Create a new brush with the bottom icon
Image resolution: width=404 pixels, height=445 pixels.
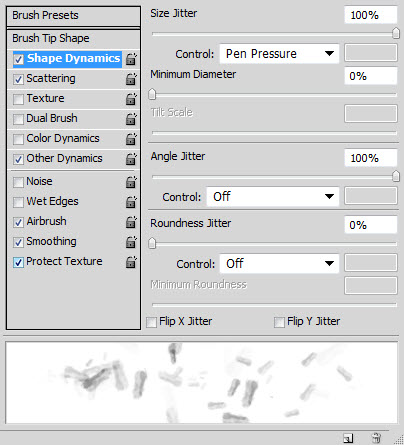click(x=348, y=438)
